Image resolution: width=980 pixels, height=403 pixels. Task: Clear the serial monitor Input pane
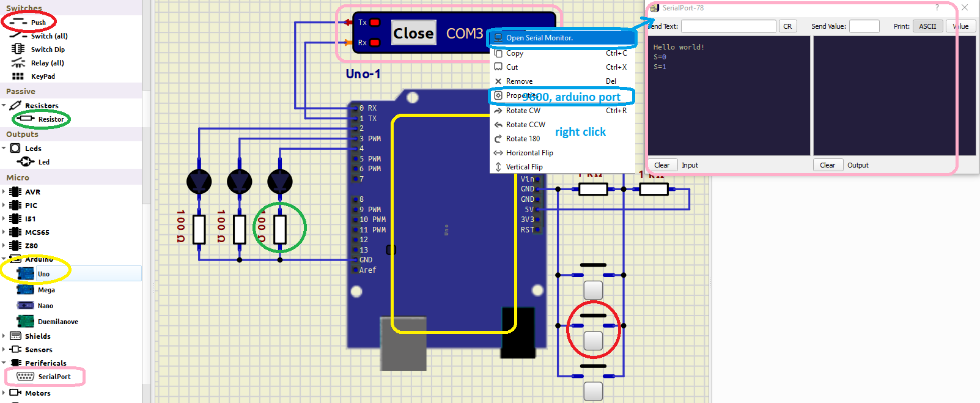point(662,165)
